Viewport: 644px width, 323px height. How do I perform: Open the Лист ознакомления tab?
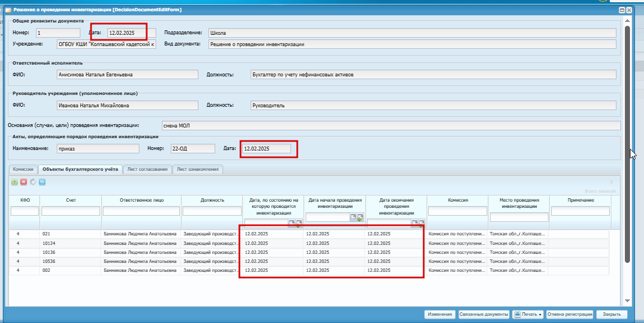pos(198,169)
